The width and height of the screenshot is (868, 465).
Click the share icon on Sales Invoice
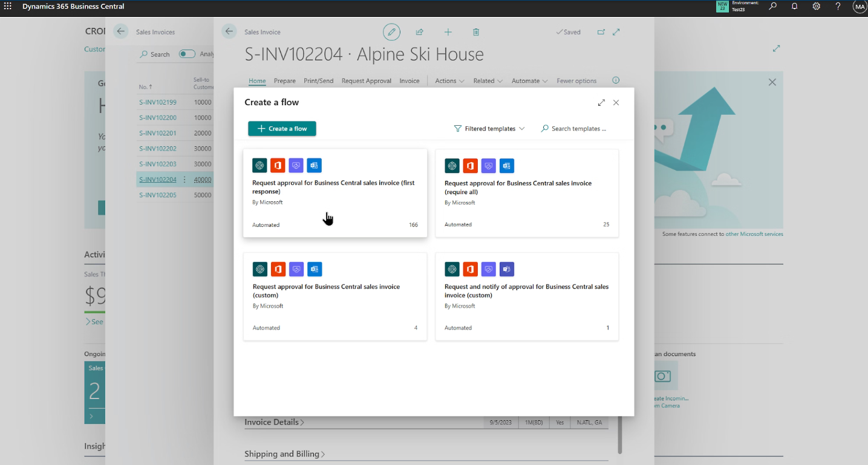(x=419, y=32)
